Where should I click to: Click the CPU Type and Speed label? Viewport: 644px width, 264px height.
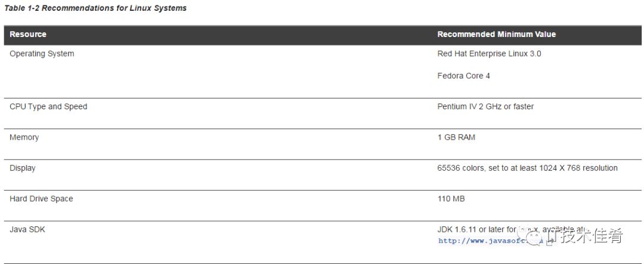[x=48, y=106]
